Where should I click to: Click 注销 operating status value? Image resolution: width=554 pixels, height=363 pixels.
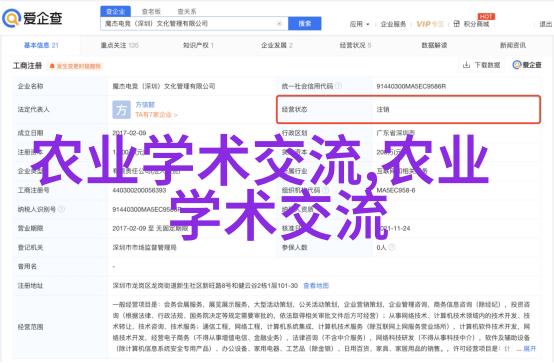(x=383, y=110)
